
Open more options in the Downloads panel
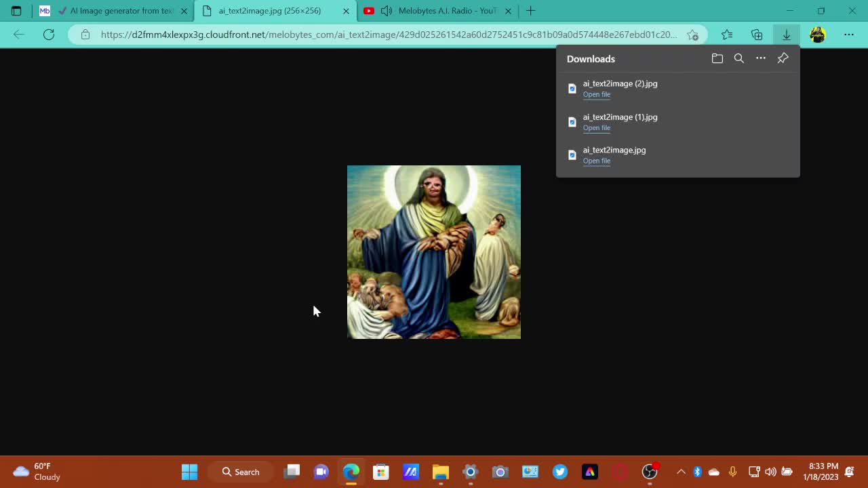tap(761, 59)
